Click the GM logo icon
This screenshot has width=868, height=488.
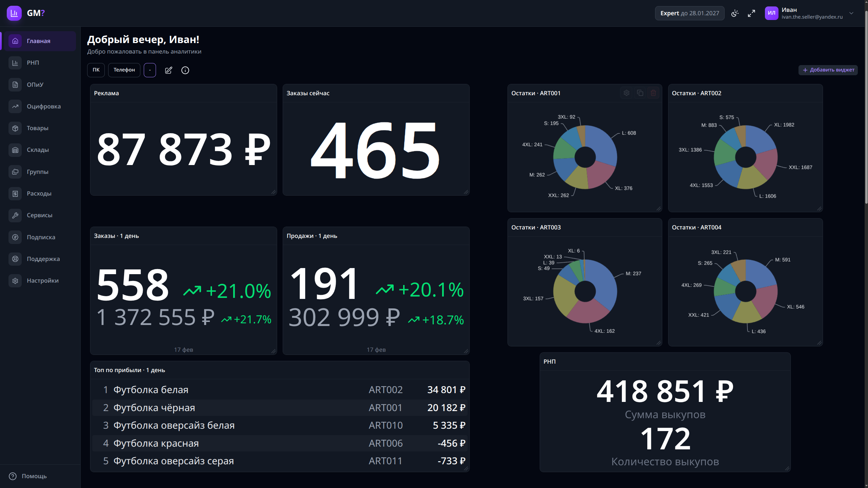click(14, 13)
